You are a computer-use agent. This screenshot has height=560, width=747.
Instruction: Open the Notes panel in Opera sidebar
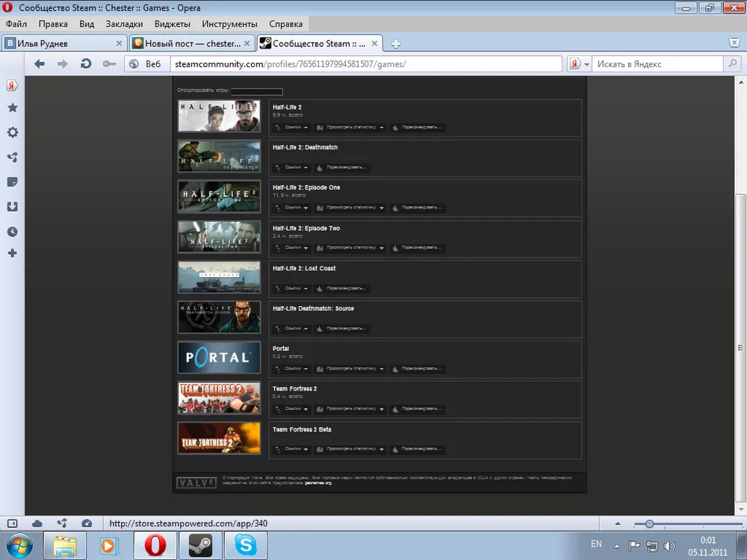[13, 182]
